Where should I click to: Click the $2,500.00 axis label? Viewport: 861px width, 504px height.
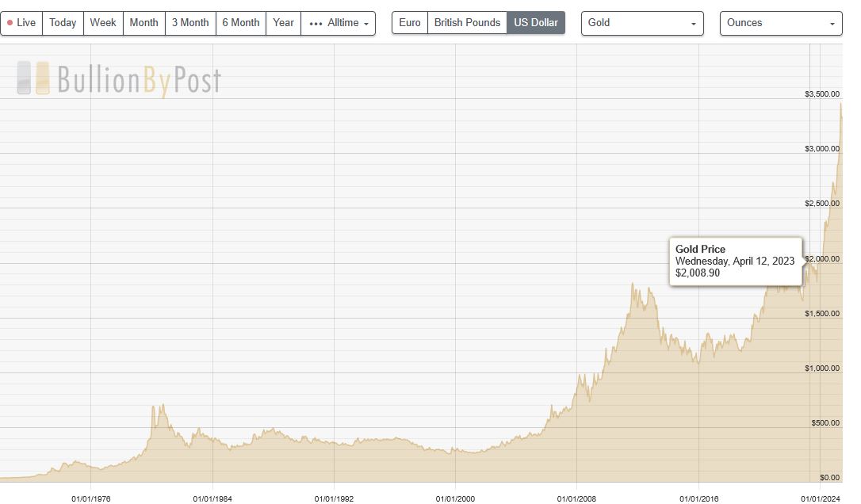pyautogui.click(x=822, y=204)
